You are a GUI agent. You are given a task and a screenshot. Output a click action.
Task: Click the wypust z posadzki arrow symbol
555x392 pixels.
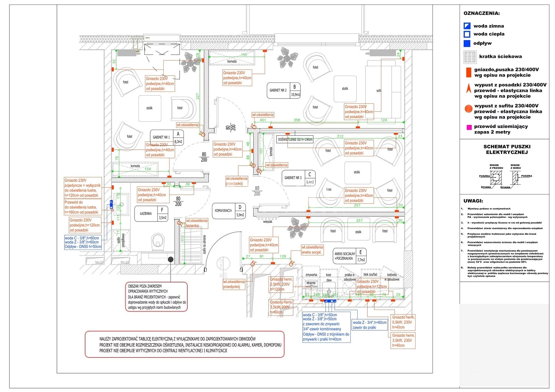point(468,89)
